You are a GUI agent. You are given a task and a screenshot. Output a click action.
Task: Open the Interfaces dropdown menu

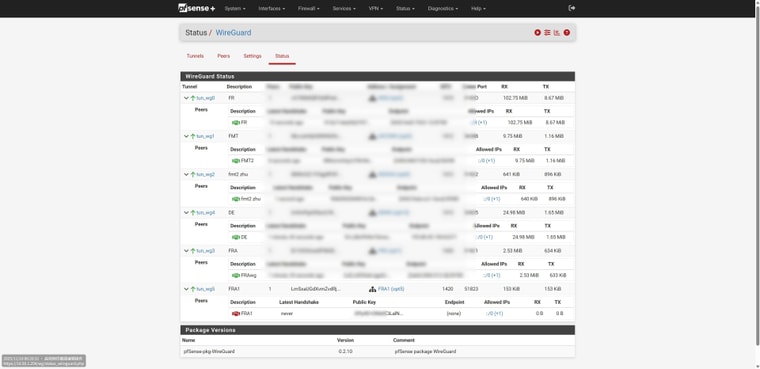click(x=271, y=9)
